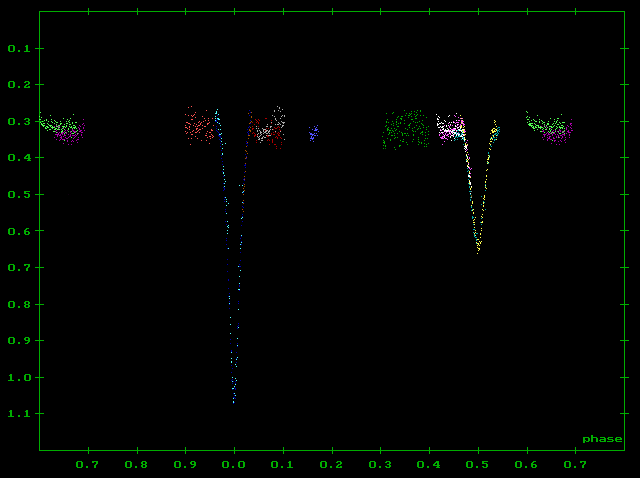Click the 1.0 label on the vertical axis
640x478 pixels.
19,377
